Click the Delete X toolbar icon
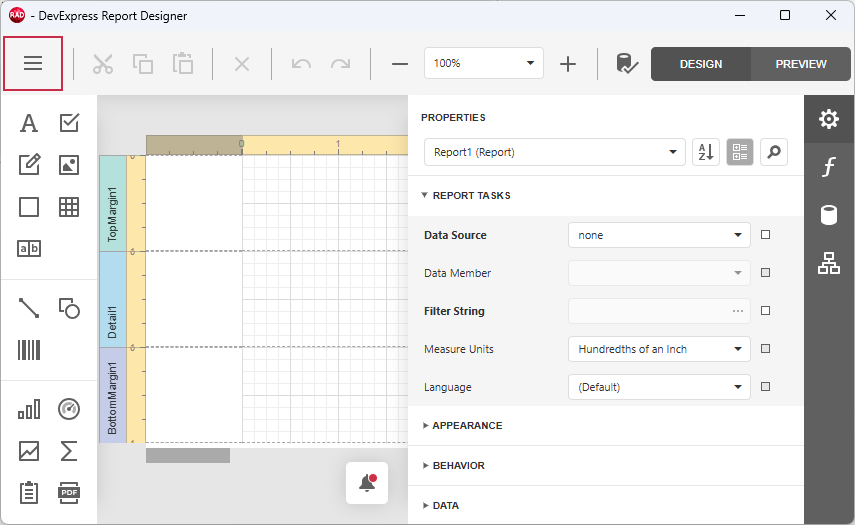Viewport: 855px width, 525px height. (242, 64)
